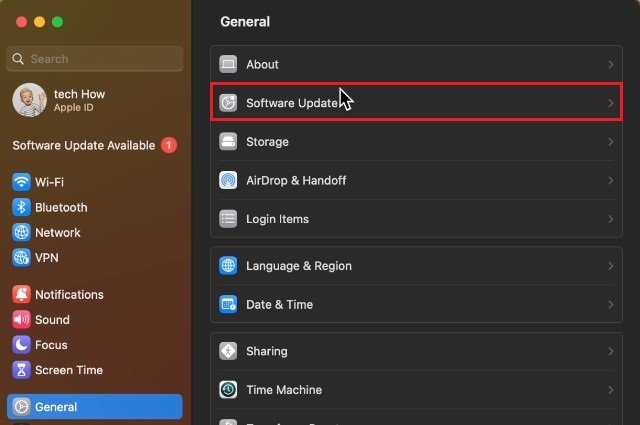Image resolution: width=640 pixels, height=425 pixels.
Task: Expand the Date & Time chevron
Action: coord(611,305)
